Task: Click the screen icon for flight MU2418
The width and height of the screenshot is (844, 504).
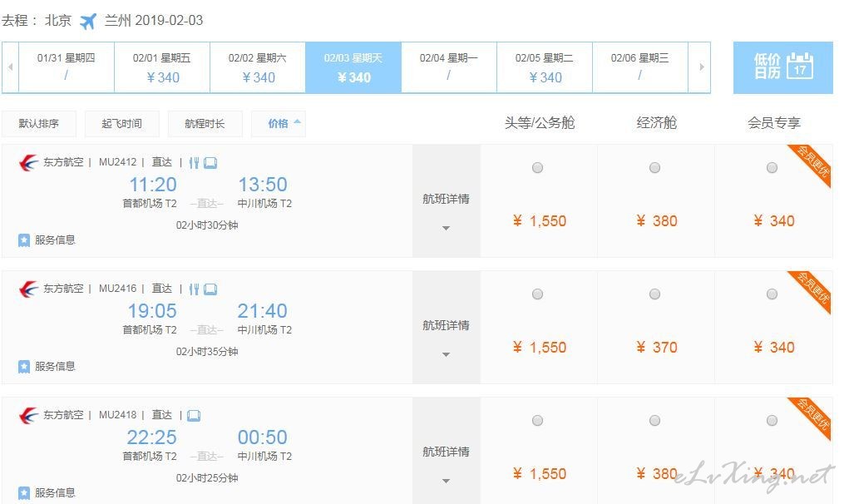Action: pos(194,416)
